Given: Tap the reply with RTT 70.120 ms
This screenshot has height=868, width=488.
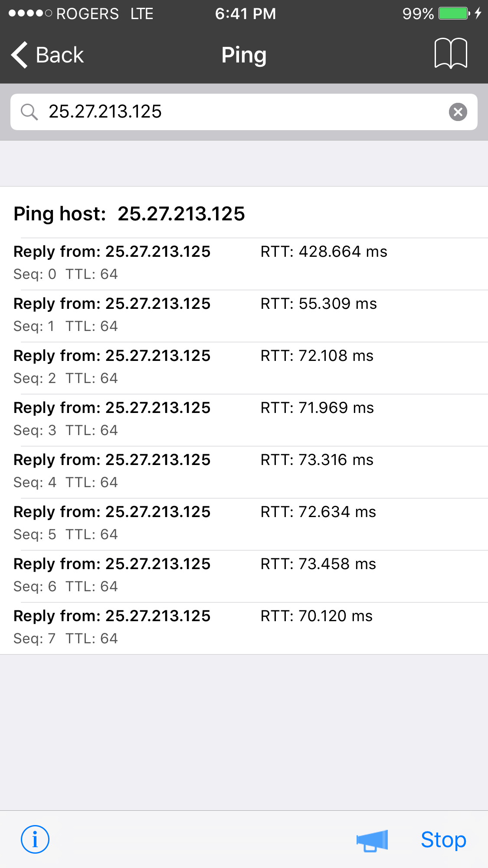Looking at the screenshot, I should (244, 628).
